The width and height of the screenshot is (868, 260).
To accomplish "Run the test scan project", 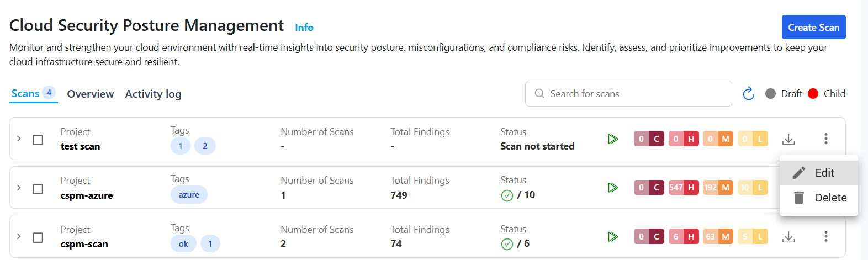I will (x=613, y=139).
